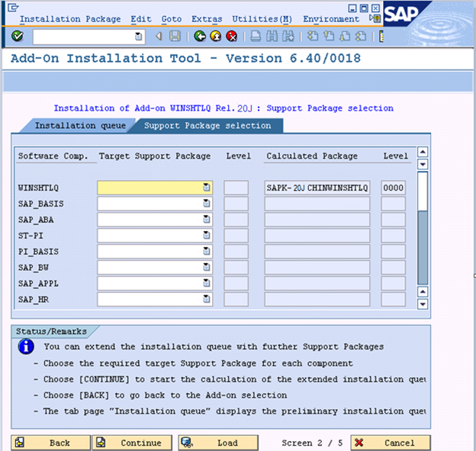Open value help for SAP_ABA target package
The width and height of the screenshot is (476, 451).
207,219
